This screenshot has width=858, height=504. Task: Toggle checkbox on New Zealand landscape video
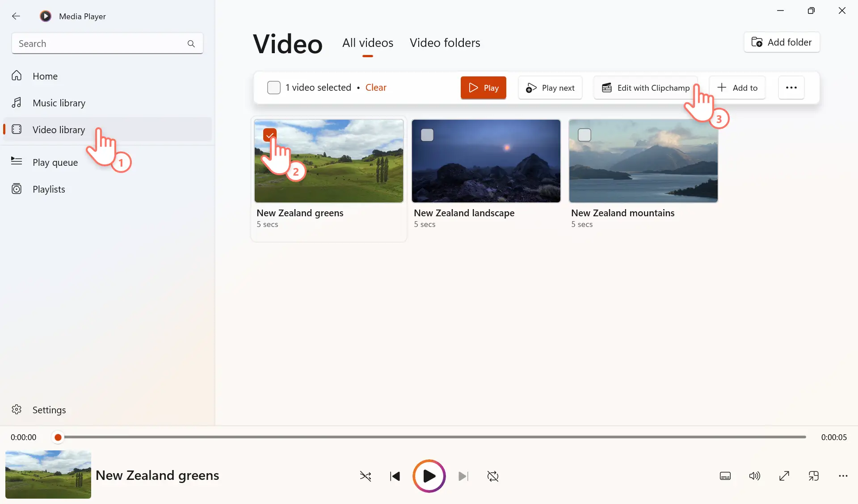pos(427,134)
